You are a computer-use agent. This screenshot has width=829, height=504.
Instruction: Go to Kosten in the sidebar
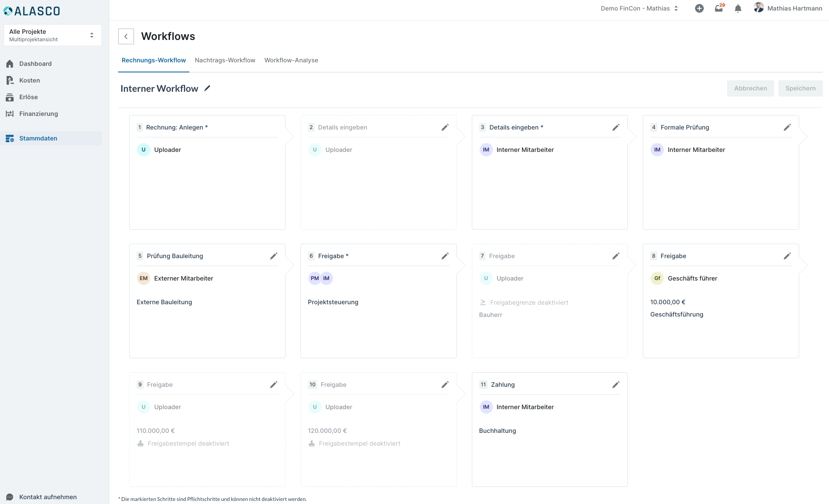(x=29, y=80)
